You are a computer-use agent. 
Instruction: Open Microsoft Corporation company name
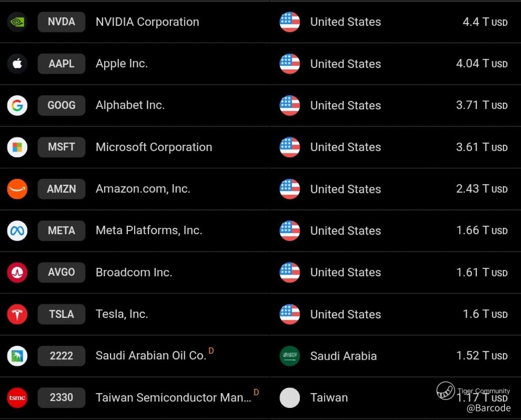click(154, 147)
